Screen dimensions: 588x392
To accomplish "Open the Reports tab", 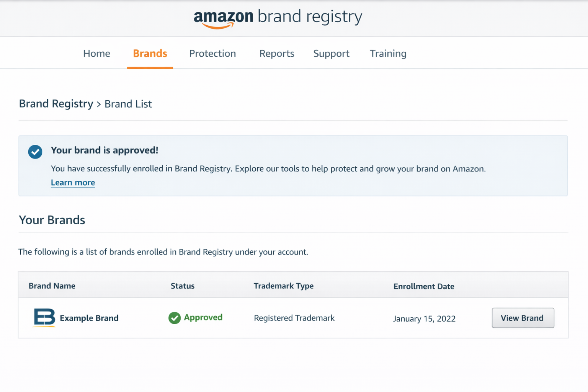I will click(276, 54).
